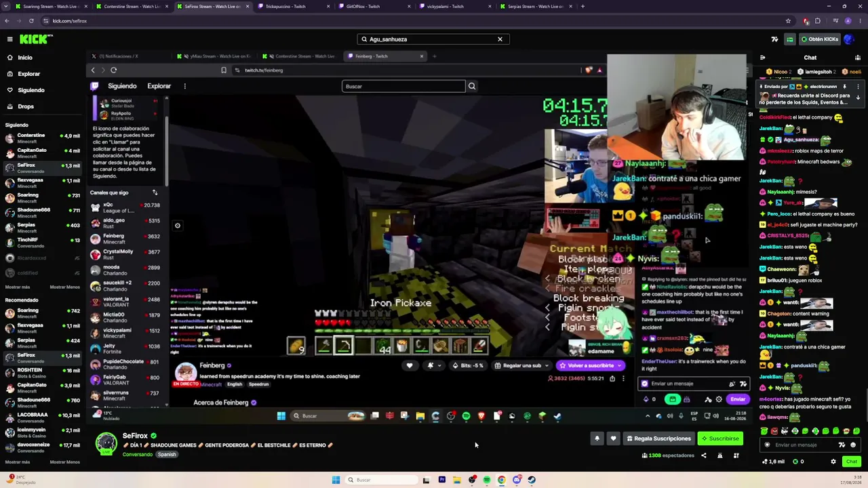
Task: Click the green Suscribirse button
Action: tap(720, 439)
